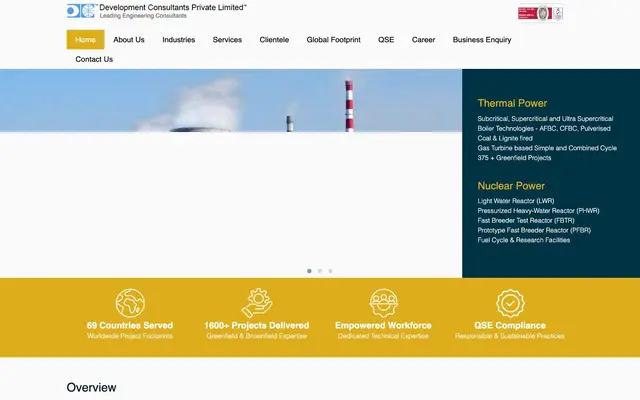Click the QSE Compliance heading text
Viewport: 640px width, 400px height.
[510, 325]
